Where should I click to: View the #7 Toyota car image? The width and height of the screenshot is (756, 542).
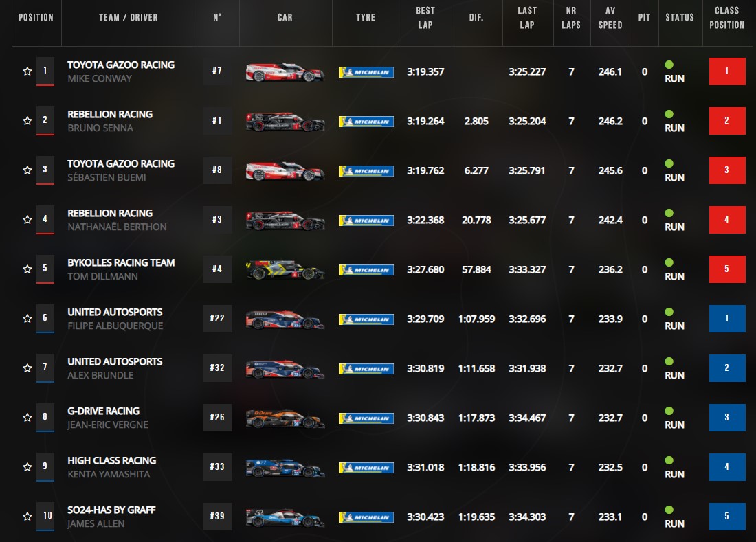tap(285, 72)
